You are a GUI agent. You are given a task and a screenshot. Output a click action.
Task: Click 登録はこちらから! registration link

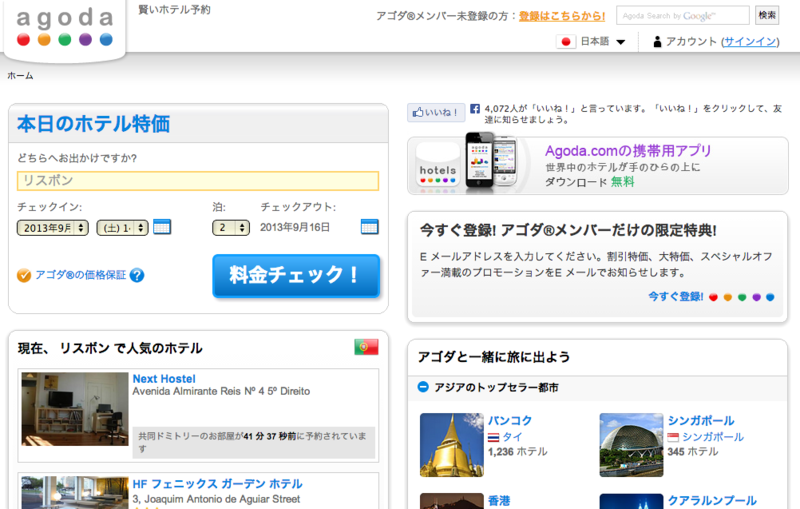pyautogui.click(x=562, y=16)
